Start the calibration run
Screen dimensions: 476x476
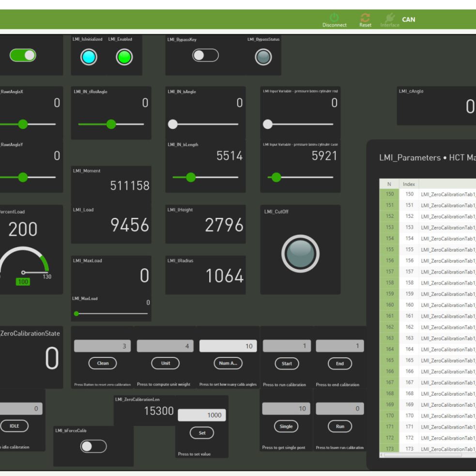point(287,363)
